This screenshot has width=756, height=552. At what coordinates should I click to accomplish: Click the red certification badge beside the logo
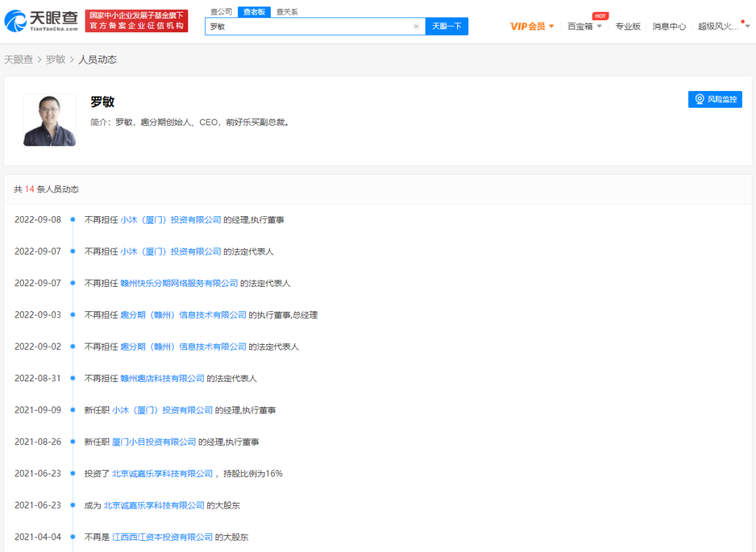tap(136, 21)
